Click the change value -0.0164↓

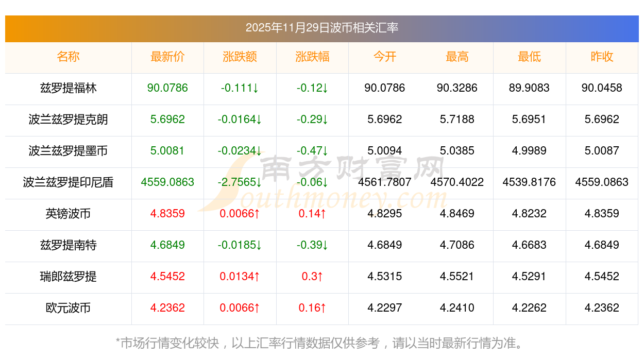pos(240,119)
